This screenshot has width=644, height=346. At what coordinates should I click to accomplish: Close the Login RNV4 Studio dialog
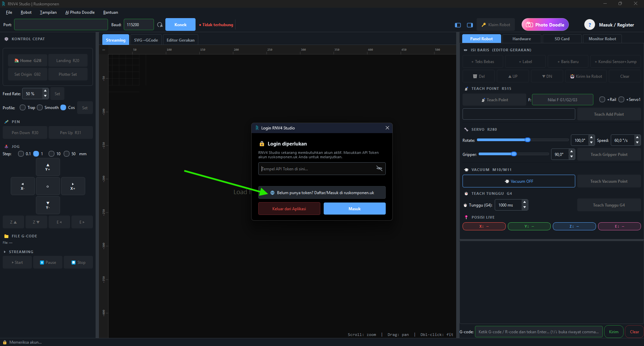pos(387,128)
